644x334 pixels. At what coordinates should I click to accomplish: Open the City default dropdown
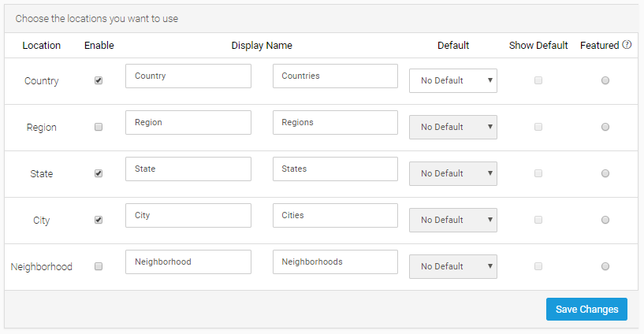pyautogui.click(x=452, y=220)
